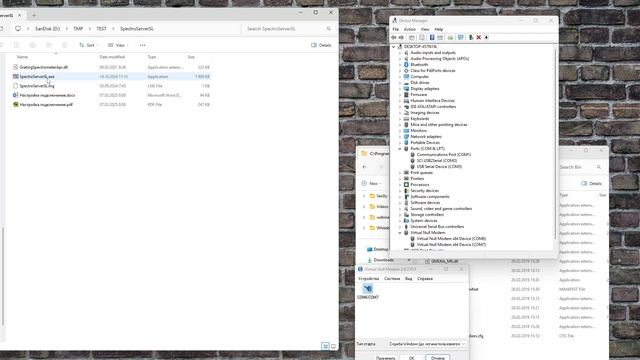
Task: Open the View dropdown in Explorer
Action: [x=118, y=45]
